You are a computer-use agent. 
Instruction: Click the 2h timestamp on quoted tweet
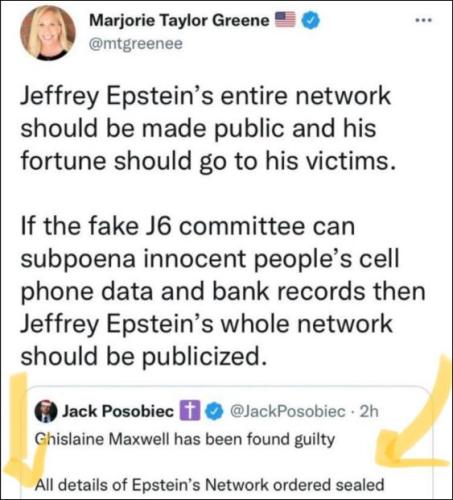[x=370, y=411]
